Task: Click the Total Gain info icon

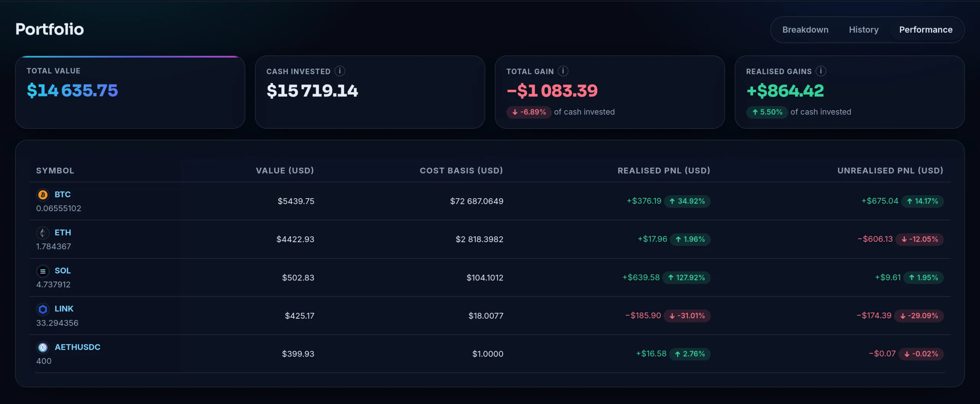Action: [x=563, y=71]
